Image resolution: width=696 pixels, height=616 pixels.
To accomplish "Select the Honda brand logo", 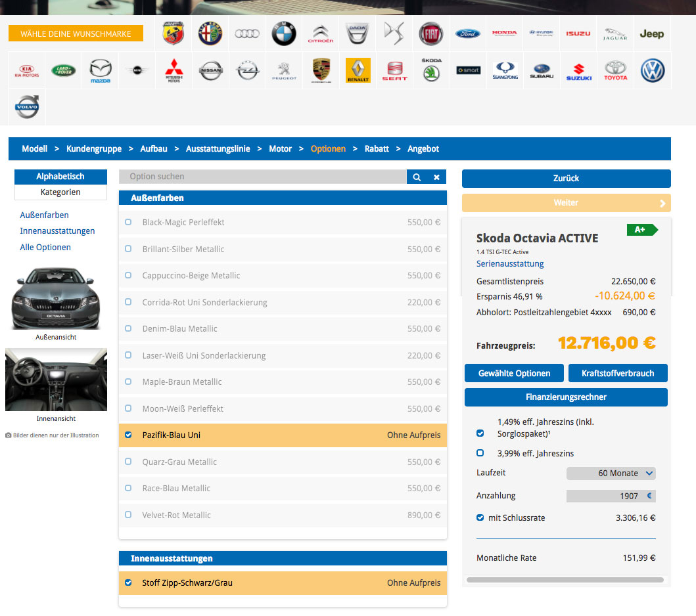I will (x=505, y=33).
